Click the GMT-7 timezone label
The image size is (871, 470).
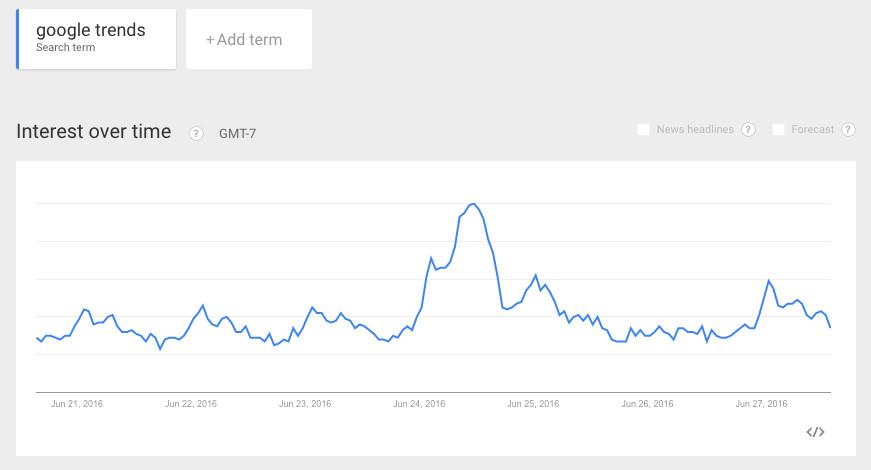[x=237, y=133]
